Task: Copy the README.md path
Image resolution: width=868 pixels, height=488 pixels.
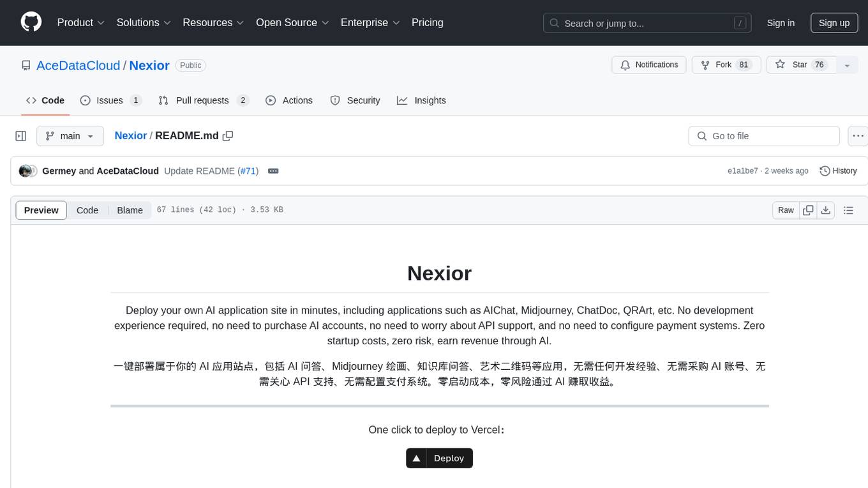Action: point(228,135)
